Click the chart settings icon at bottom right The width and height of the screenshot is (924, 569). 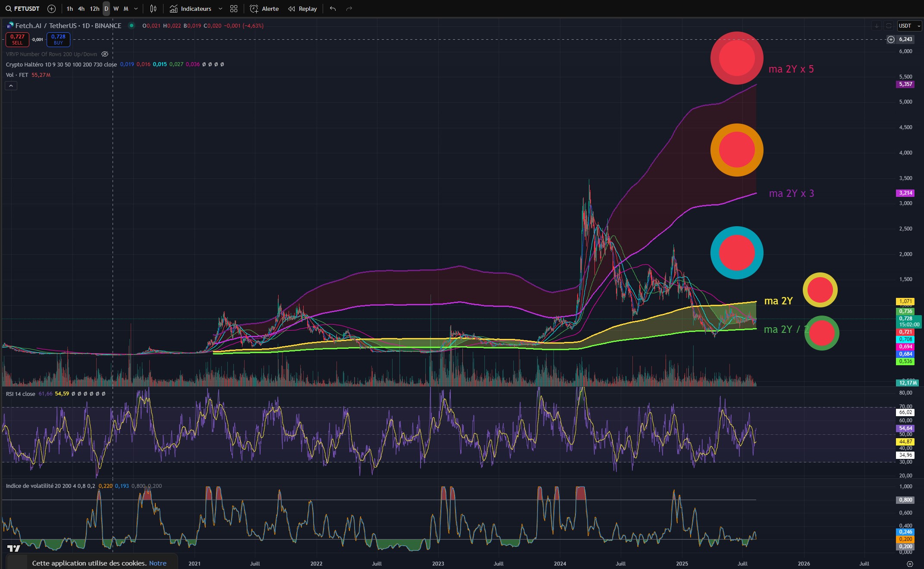tap(910, 564)
